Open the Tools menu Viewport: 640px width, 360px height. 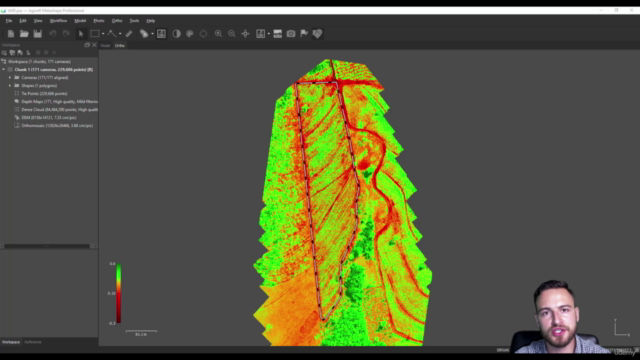(134, 21)
